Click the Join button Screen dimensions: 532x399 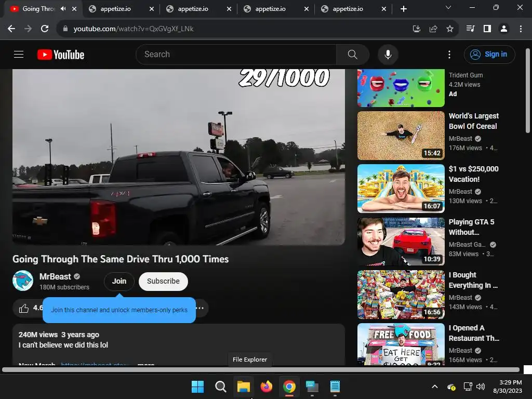[x=119, y=281]
